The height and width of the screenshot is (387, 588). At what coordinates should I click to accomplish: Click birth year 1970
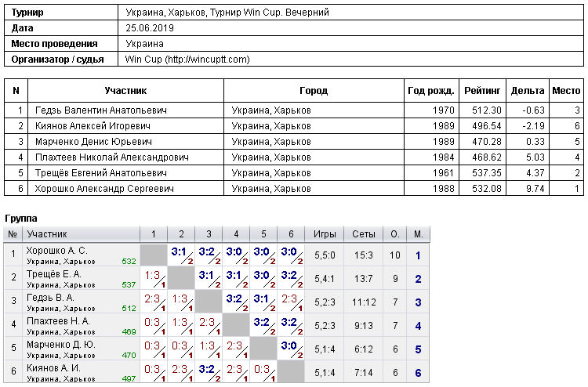coord(443,110)
